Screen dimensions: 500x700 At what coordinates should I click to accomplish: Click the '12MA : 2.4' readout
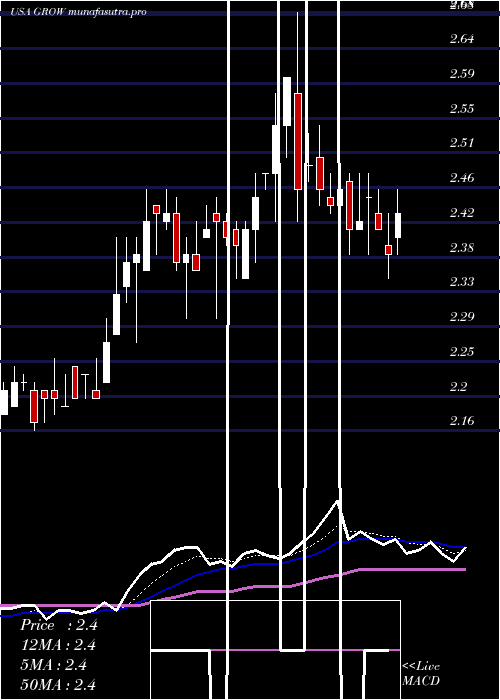[58, 645]
